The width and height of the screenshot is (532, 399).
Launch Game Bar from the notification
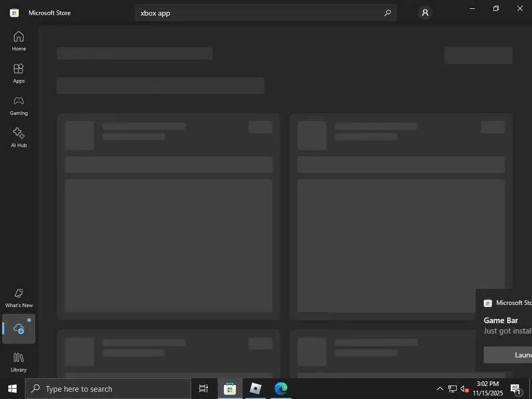(508, 355)
